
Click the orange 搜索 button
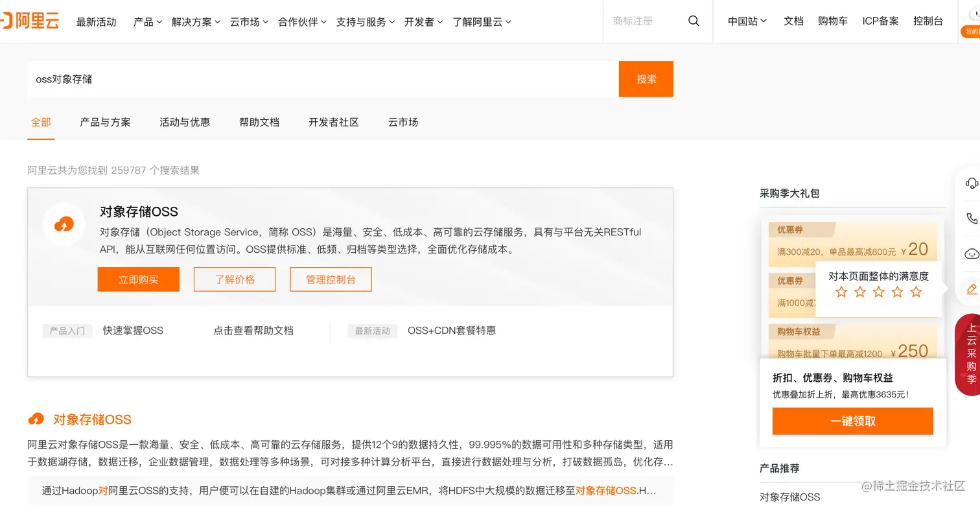click(x=646, y=79)
